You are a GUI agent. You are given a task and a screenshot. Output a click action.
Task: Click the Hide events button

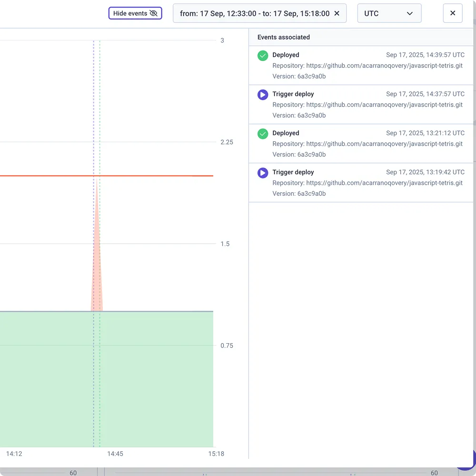coord(135,13)
